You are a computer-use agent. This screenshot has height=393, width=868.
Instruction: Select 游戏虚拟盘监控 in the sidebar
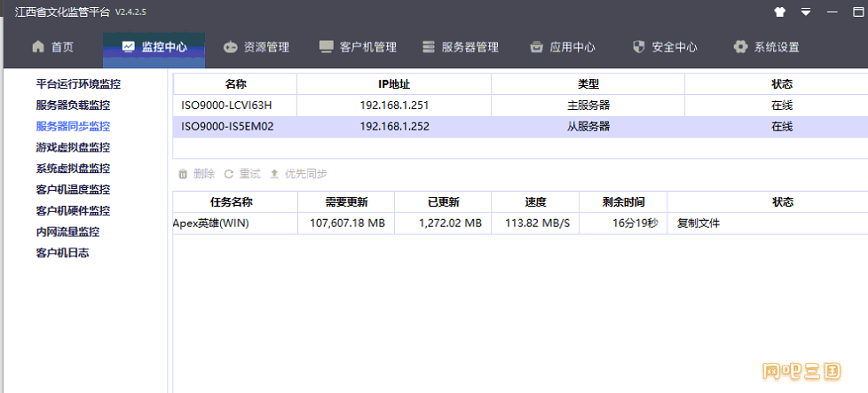(x=73, y=147)
